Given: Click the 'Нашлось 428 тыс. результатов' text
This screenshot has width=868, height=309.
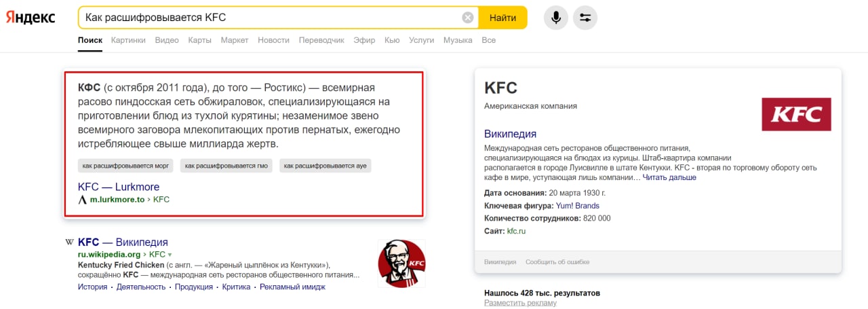Looking at the screenshot, I should (x=542, y=293).
